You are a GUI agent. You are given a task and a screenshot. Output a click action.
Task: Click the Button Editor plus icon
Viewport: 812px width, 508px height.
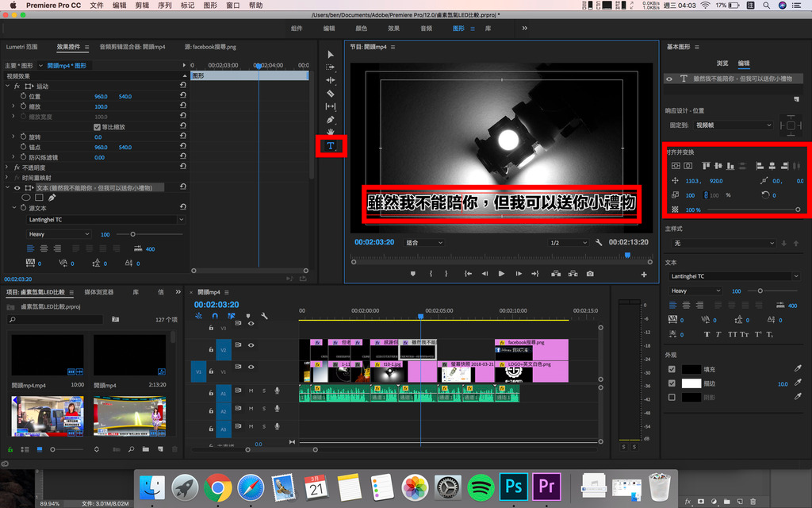coord(644,274)
